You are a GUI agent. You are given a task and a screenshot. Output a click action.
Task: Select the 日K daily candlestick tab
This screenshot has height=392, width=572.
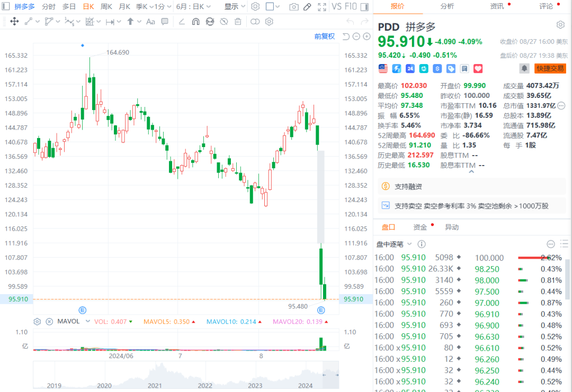88,6
